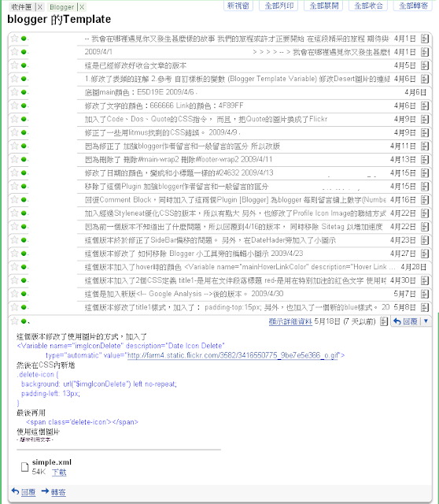Click attachment icon on 'Code、Dos、Quote' row
Screen dimensions: 439x504
pos(425,119)
